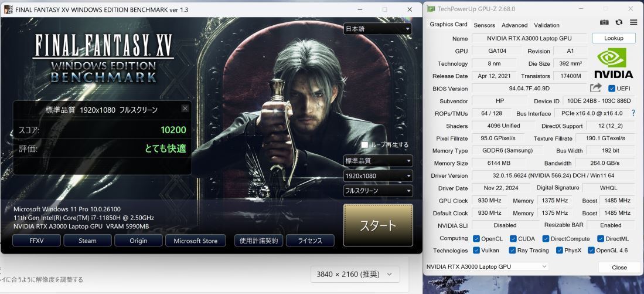Toggle the PhysX checkbox

tap(560, 250)
